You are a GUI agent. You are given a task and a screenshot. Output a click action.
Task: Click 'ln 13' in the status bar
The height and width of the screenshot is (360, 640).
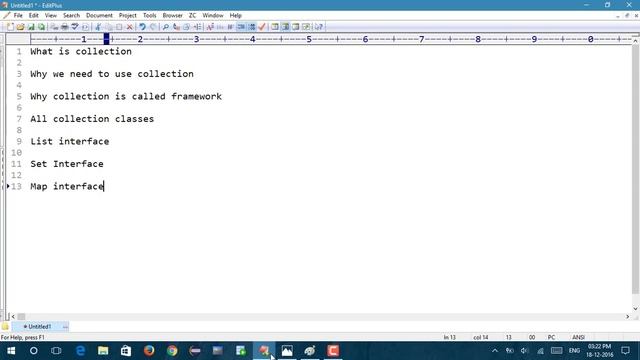click(449, 338)
